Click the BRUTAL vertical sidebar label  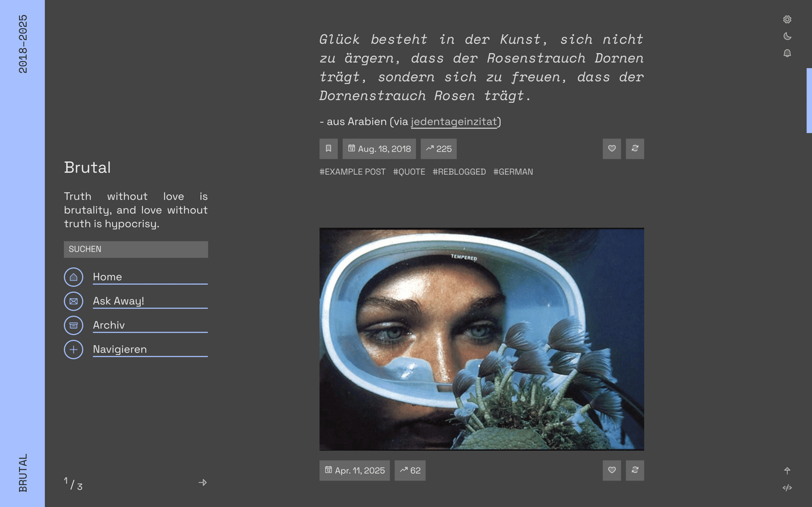point(23,473)
